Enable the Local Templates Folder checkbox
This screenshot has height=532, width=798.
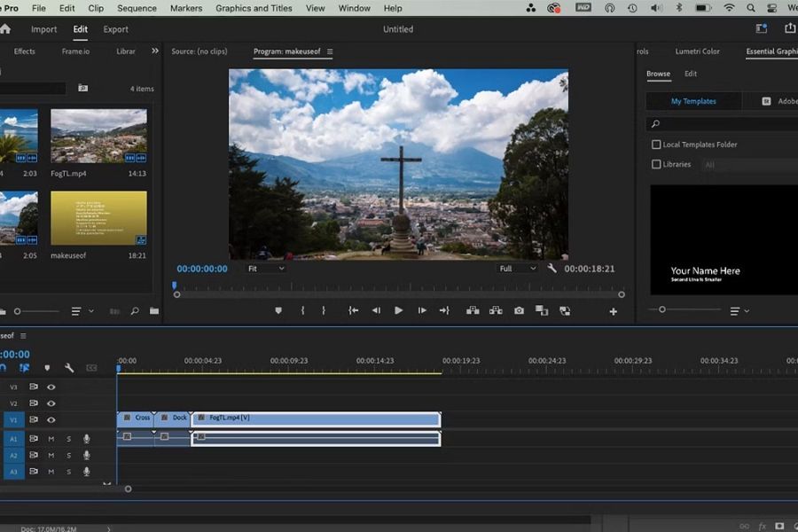[656, 145]
